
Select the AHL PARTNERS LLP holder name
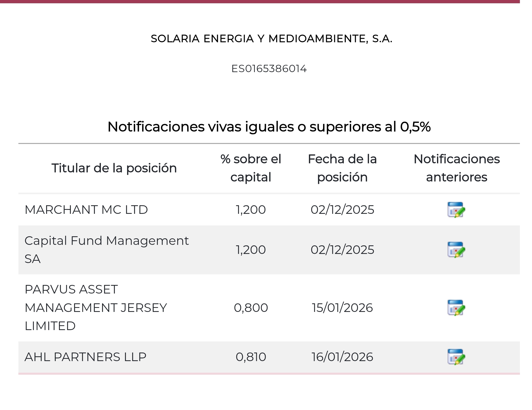pos(85,357)
